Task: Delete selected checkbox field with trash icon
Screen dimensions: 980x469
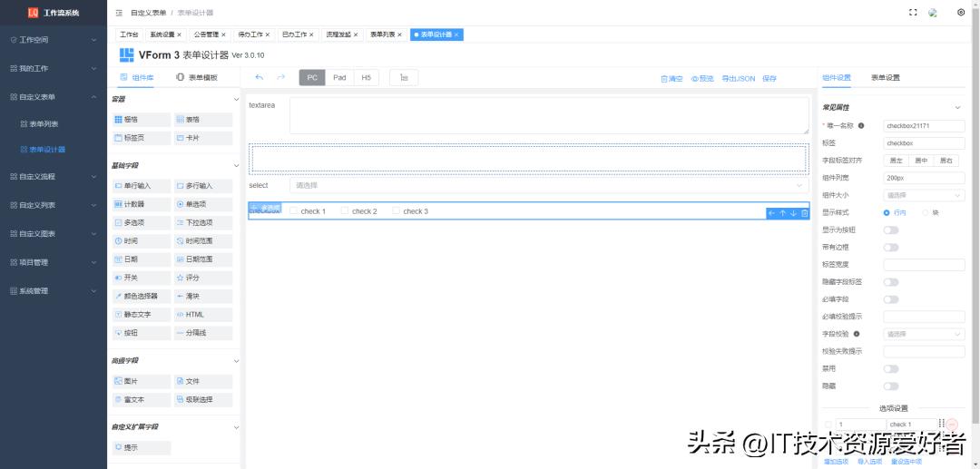Action: tap(804, 213)
